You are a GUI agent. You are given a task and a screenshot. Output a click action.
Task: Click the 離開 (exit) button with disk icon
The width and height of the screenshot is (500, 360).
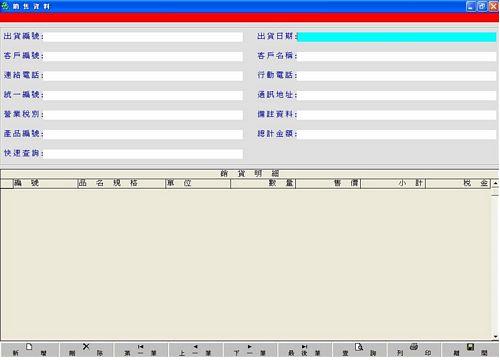coord(470,350)
